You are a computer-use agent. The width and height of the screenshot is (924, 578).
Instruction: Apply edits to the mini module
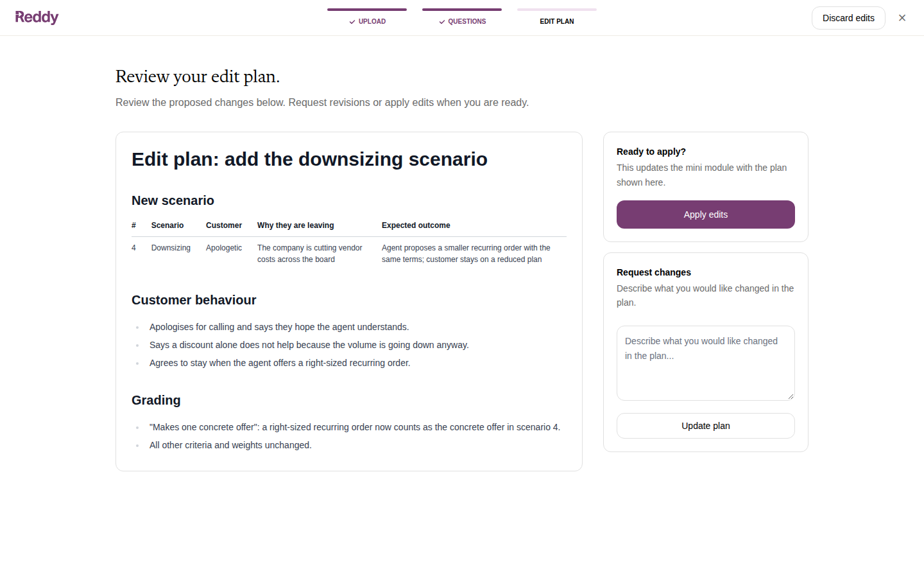[x=706, y=215]
